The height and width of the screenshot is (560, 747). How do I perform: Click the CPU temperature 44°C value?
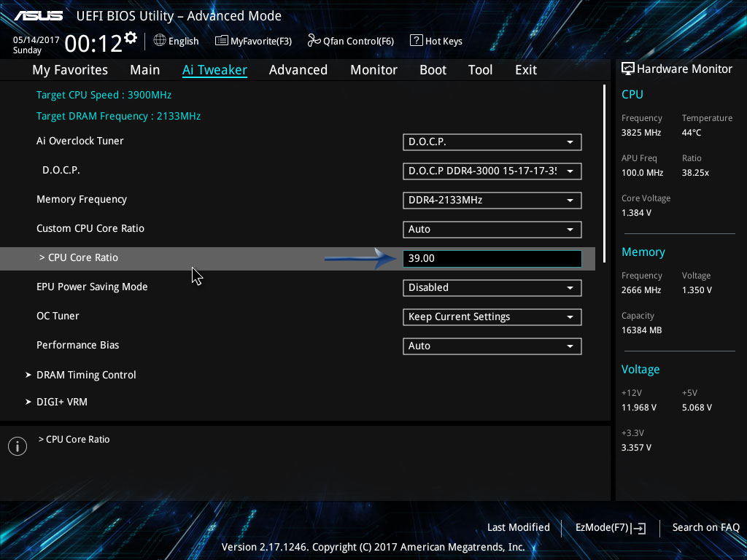692,133
